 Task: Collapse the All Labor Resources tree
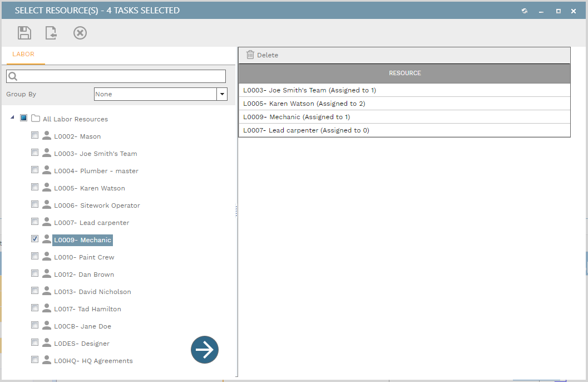[x=13, y=117]
